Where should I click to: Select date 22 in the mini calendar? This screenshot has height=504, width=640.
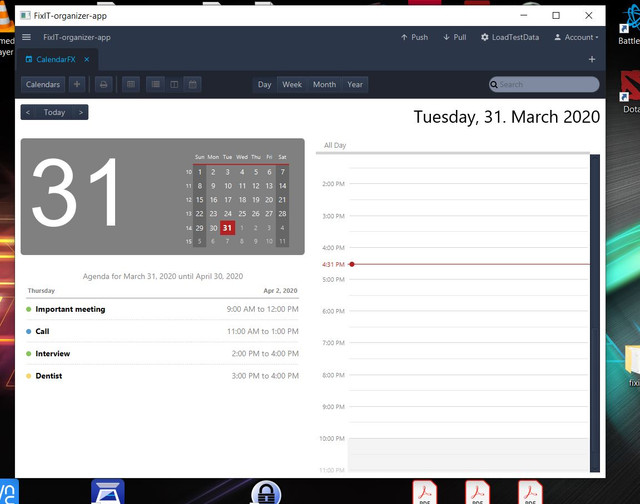coord(199,214)
